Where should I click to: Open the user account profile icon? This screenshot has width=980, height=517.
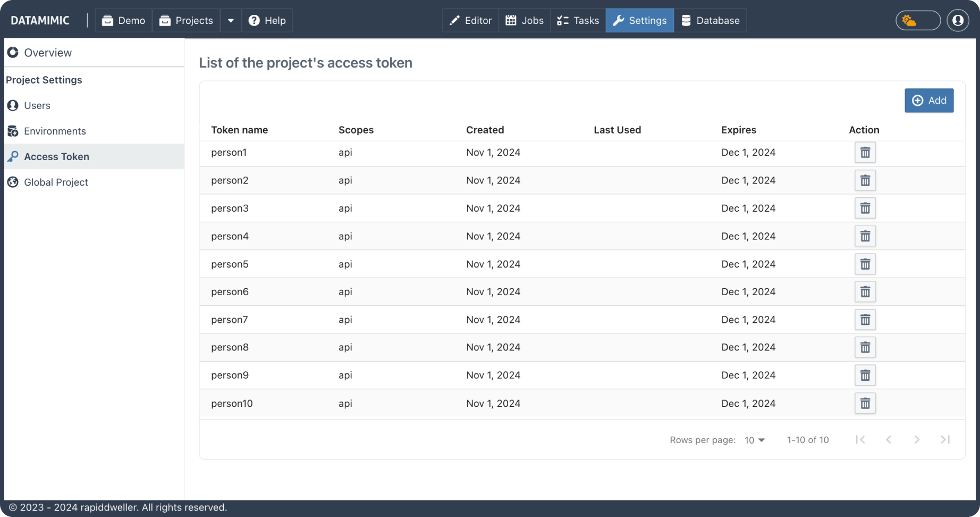[958, 21]
